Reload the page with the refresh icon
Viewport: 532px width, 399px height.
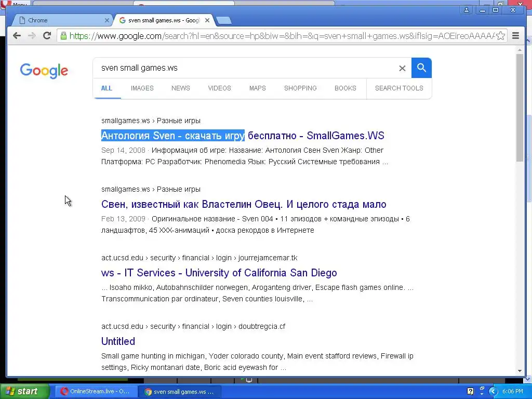click(47, 36)
